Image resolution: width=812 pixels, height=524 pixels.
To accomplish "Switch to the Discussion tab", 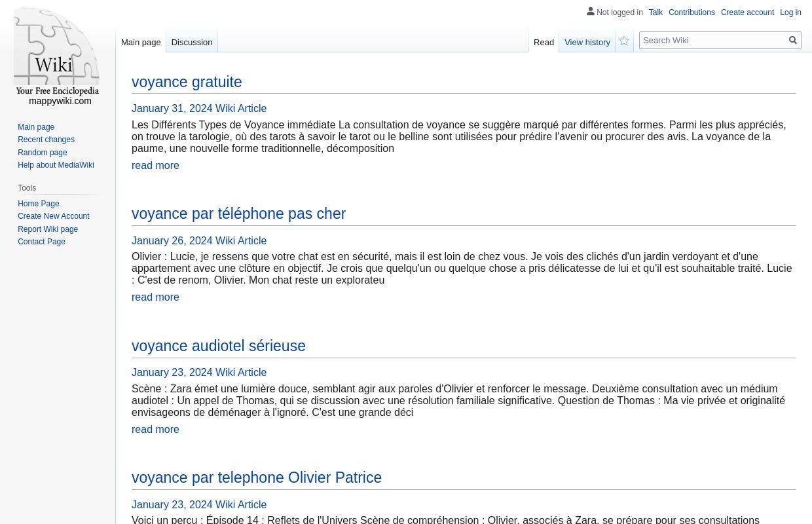I will tap(192, 42).
